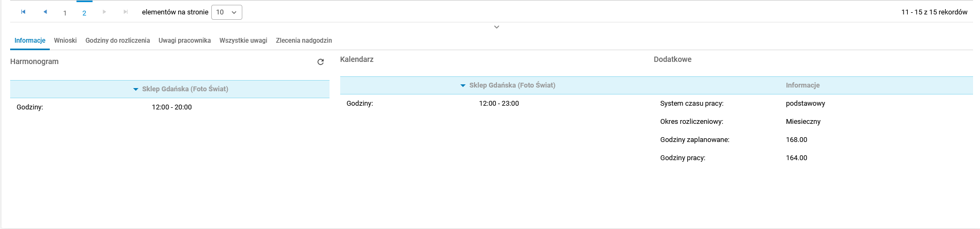
Task: Click the 11 - 15 z 15 rekordów text
Action: click(x=934, y=12)
